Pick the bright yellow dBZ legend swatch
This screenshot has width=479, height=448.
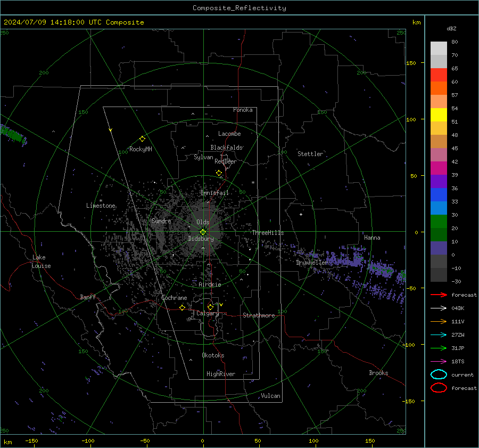click(439, 115)
